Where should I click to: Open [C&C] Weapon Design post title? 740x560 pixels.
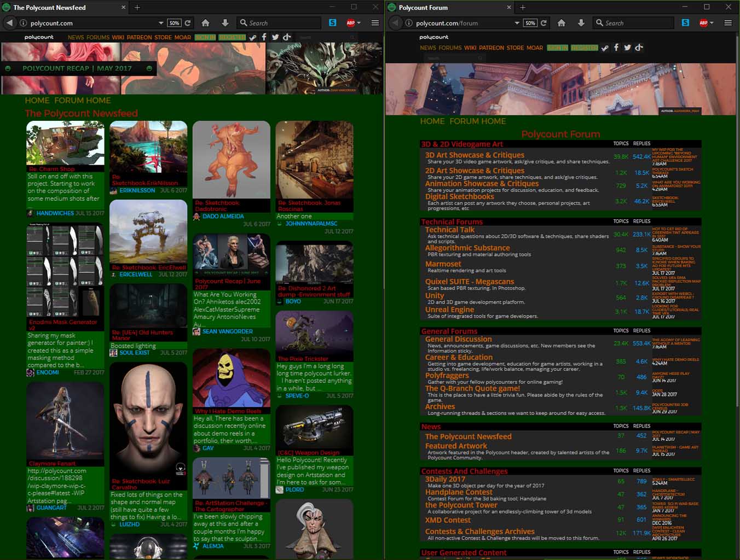[x=309, y=453]
